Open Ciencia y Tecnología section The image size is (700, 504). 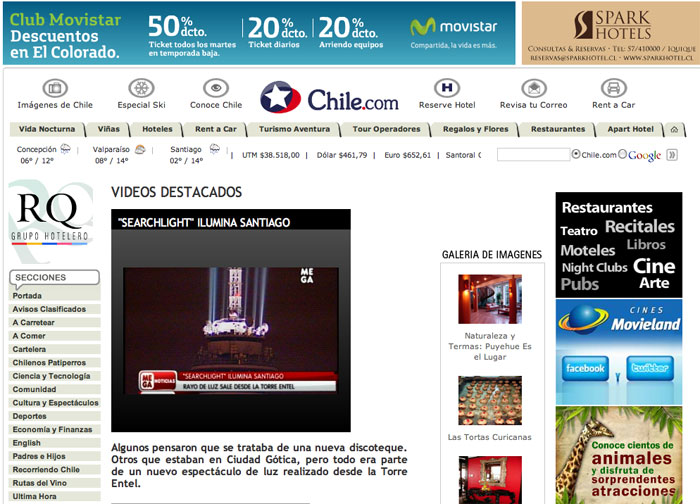[x=55, y=376]
